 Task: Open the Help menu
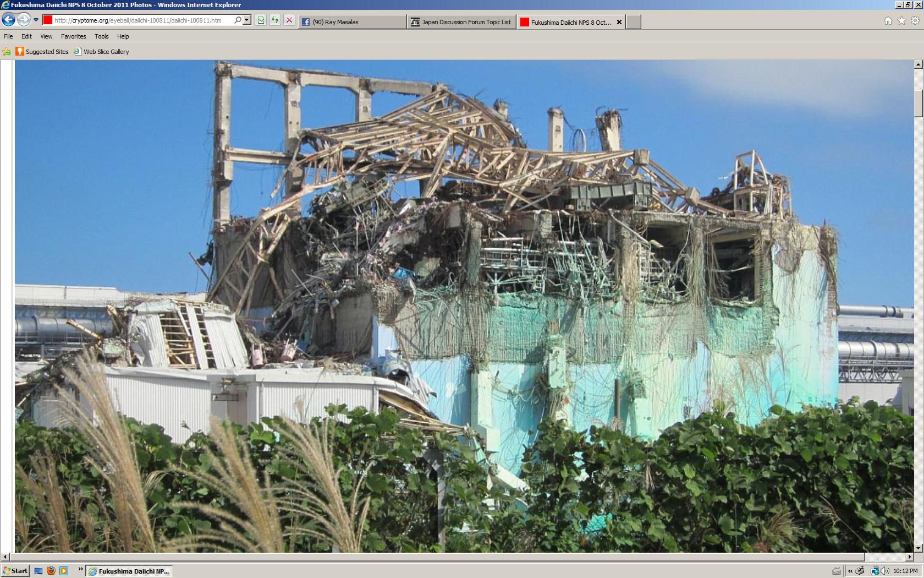[x=123, y=36]
